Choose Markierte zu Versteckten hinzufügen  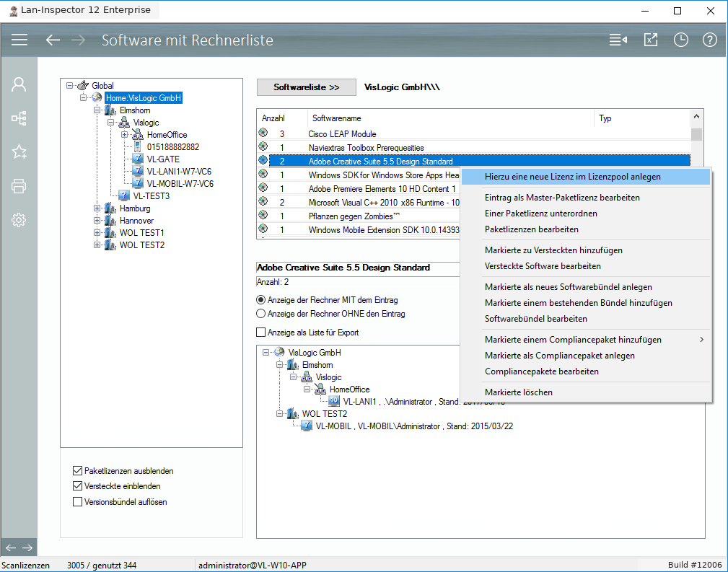pos(586,250)
